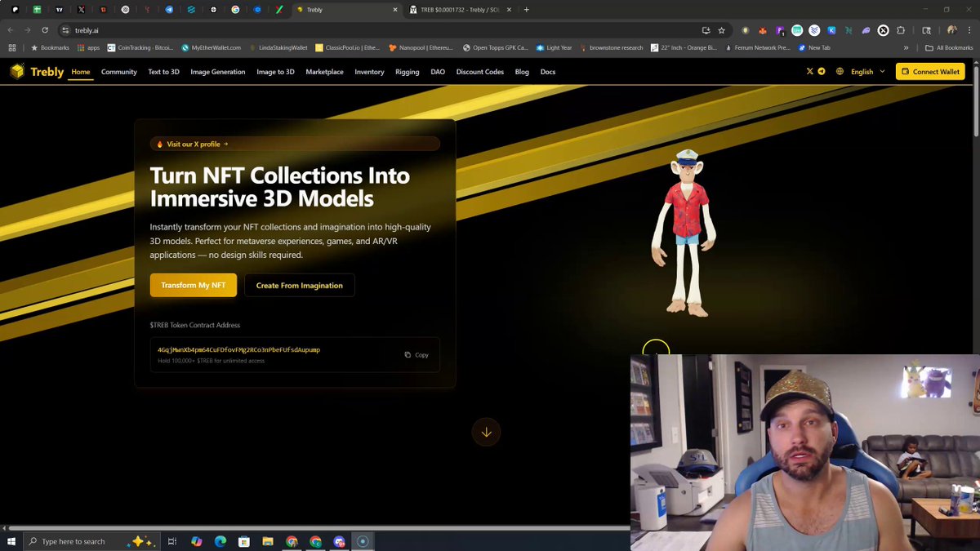Image resolution: width=980 pixels, height=551 pixels.
Task: Click the taskbar search box
Action: click(x=90, y=541)
